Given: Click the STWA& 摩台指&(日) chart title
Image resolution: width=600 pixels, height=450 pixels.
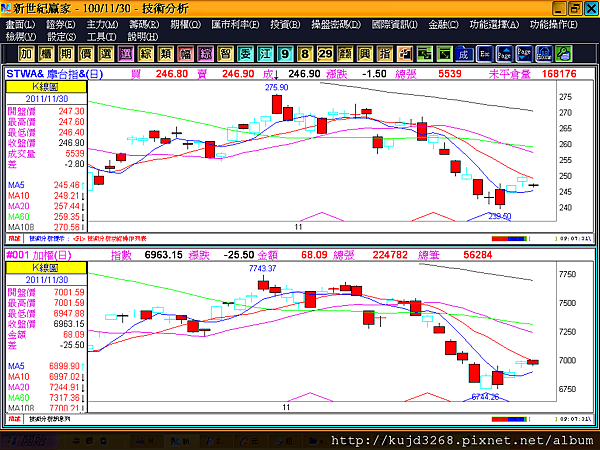Looking at the screenshot, I should [54, 73].
